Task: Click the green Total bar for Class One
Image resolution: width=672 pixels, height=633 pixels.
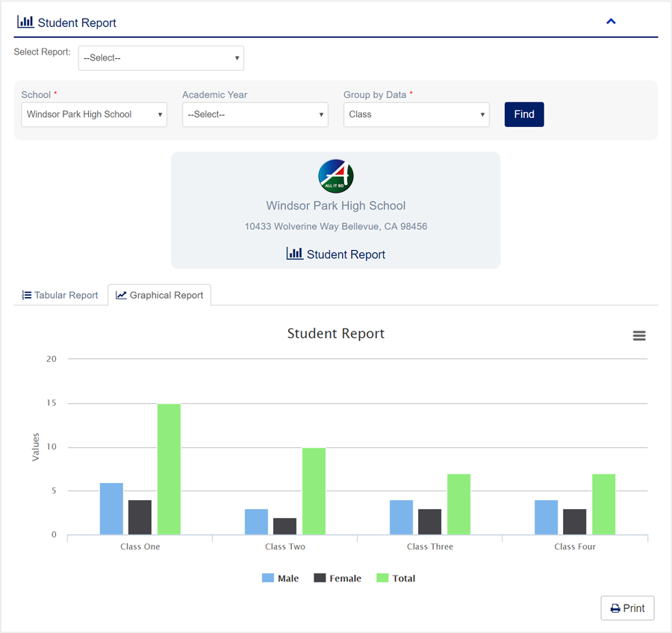Action: point(168,470)
